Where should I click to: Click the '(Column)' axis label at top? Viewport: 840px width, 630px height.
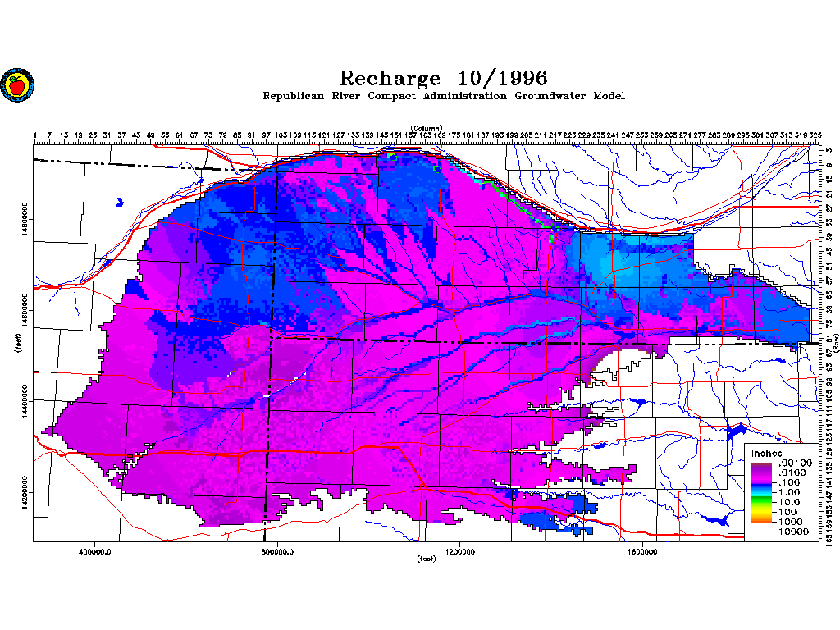(427, 128)
